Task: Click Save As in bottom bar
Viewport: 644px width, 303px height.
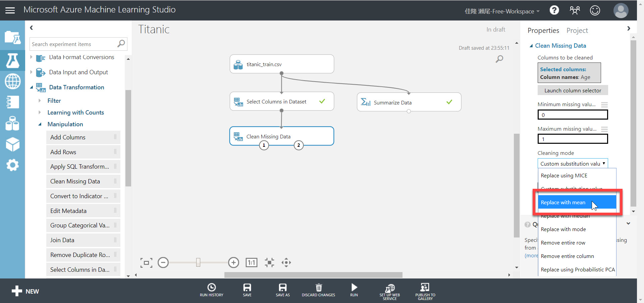Action: point(283,290)
